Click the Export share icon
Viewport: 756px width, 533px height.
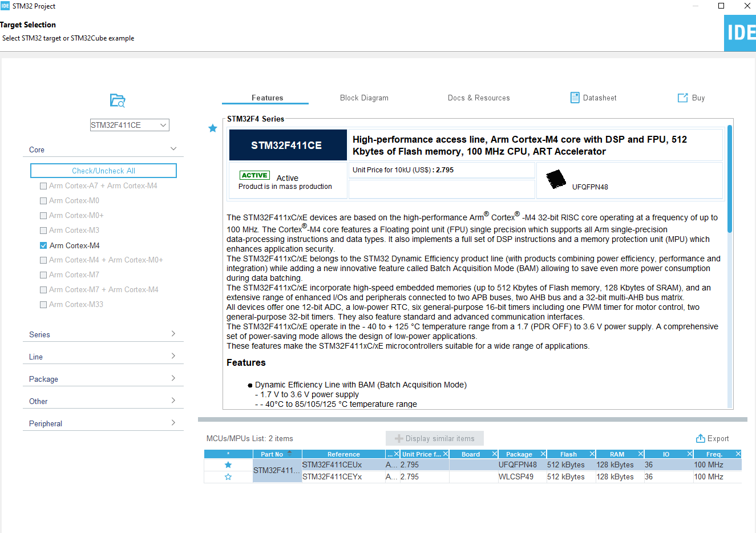click(700, 438)
